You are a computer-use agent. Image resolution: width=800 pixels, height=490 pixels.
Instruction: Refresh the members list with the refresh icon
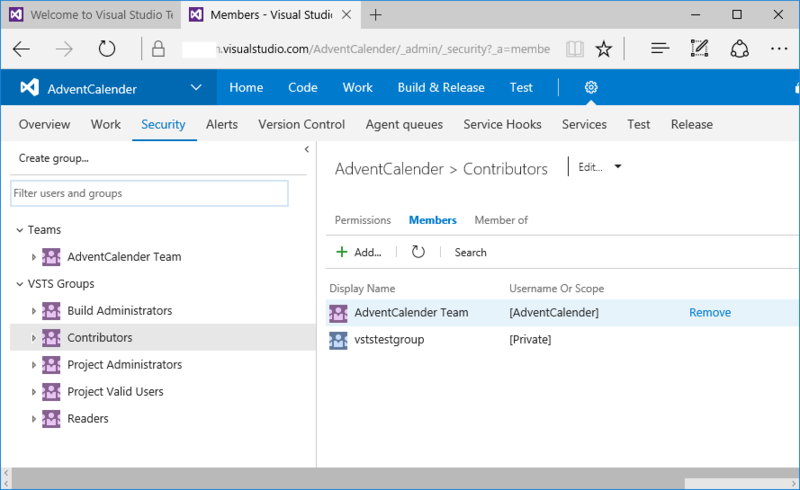point(418,252)
